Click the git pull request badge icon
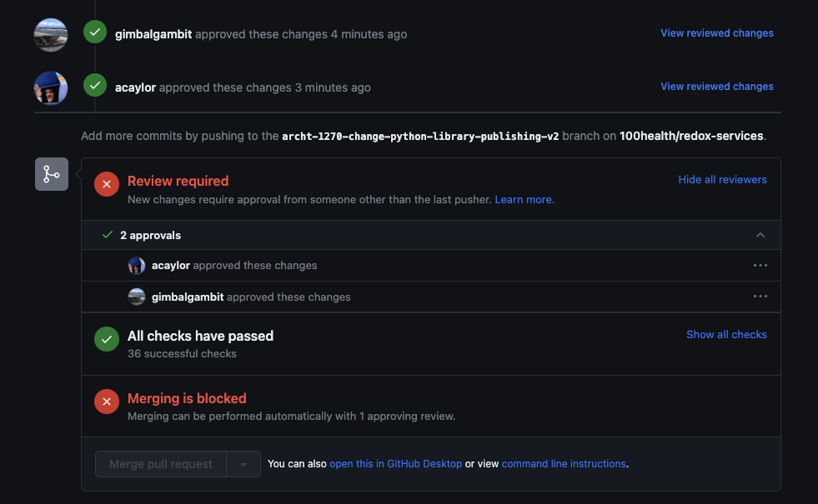The height and width of the screenshot is (504, 818). (51, 173)
